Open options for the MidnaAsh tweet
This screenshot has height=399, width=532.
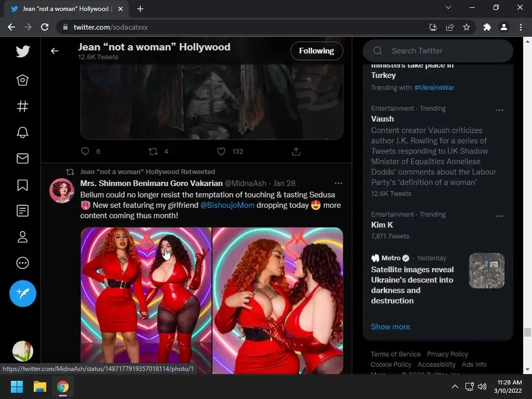pyautogui.click(x=338, y=183)
